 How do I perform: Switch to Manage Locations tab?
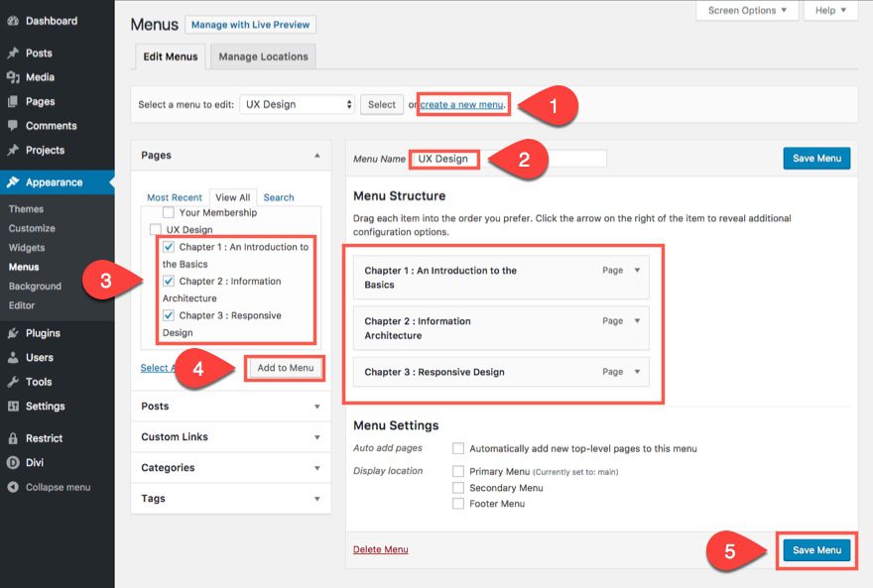pyautogui.click(x=263, y=57)
